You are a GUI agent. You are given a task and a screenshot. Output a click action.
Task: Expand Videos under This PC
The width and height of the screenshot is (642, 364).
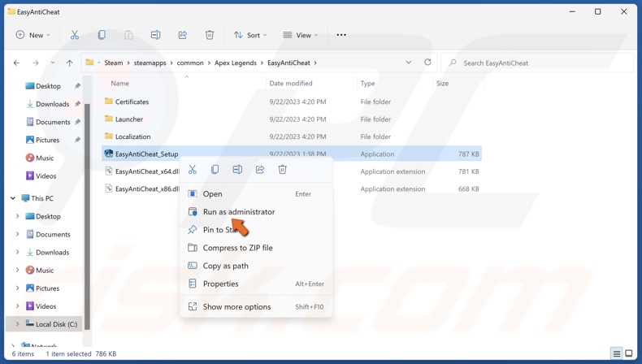pos(17,306)
